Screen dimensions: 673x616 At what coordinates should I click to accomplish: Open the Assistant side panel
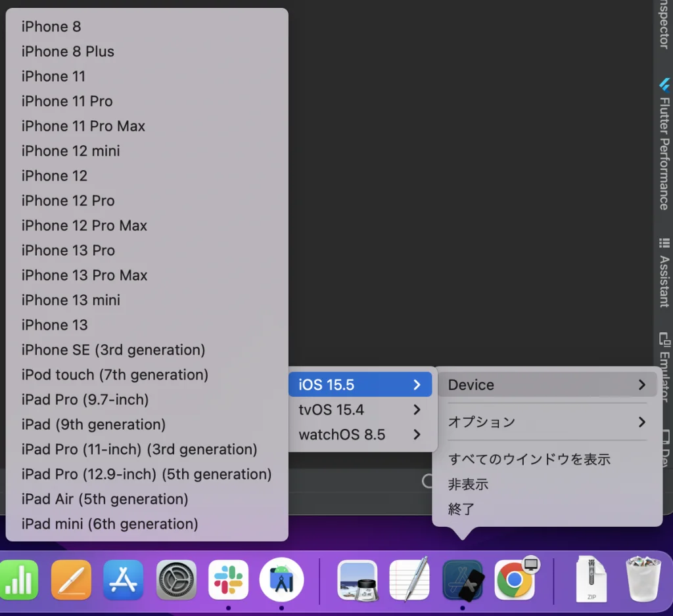664,273
